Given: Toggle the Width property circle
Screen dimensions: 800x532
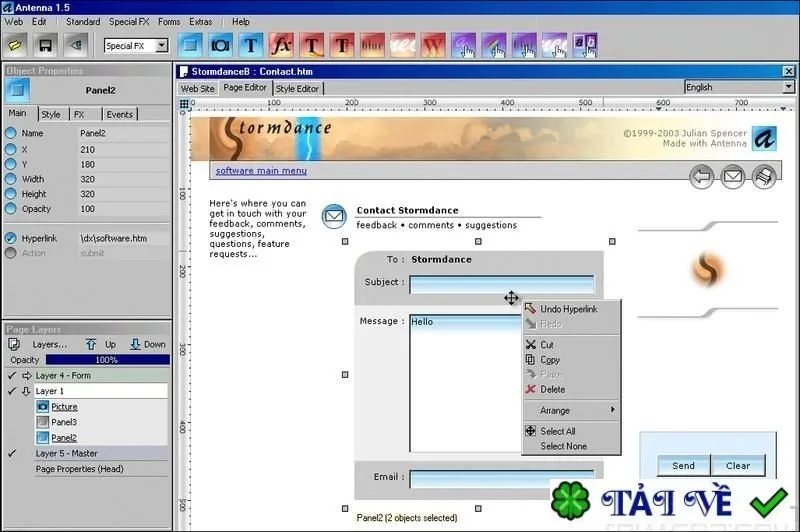Looking at the screenshot, I should [x=11, y=179].
